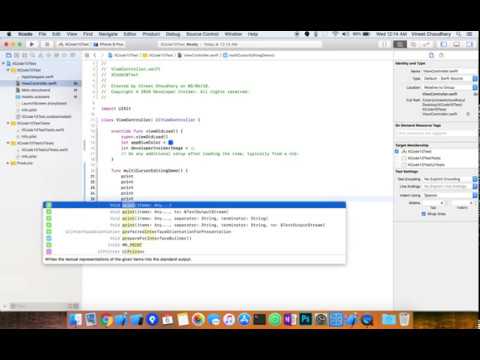The image size is (480, 360).
Task: Go forward in editor history
Action: click(x=102, y=55)
